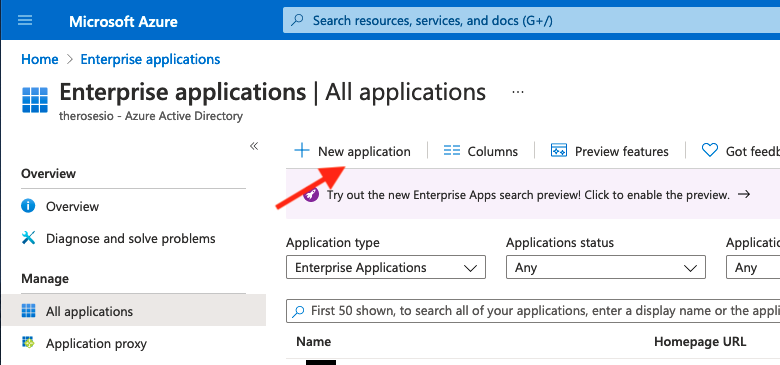Viewport: 780px width, 365px height.
Task: Click the All applications grid icon
Action: pos(29,311)
